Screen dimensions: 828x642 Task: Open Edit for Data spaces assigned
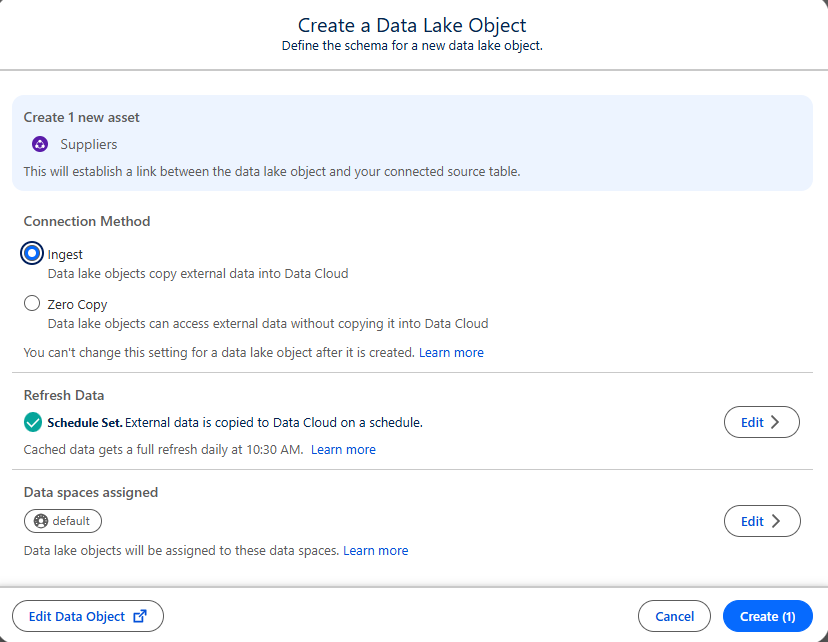[x=762, y=521]
